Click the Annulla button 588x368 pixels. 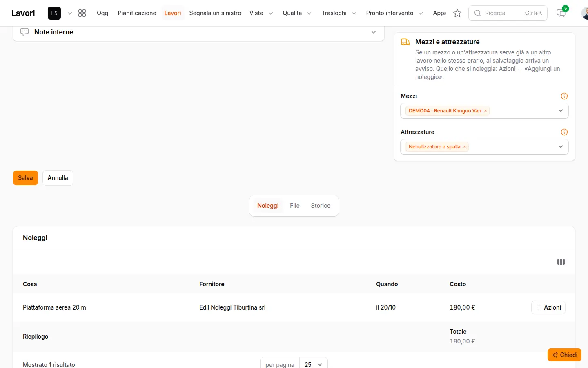point(58,178)
